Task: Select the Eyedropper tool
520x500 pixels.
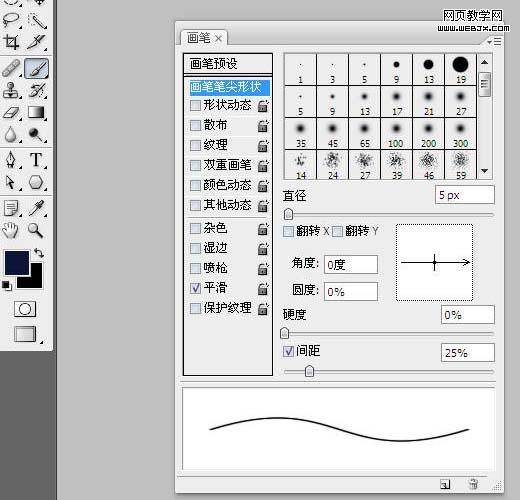Action: 37,208
